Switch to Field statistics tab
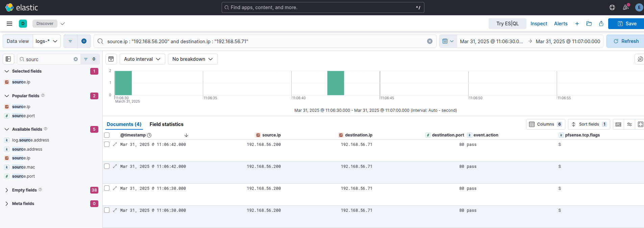This screenshot has height=228, width=644. pos(166,124)
